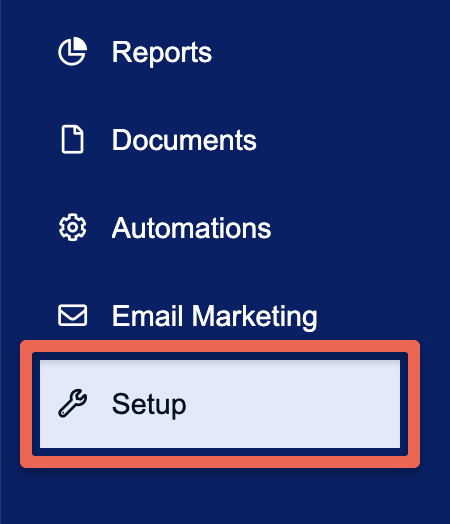Choose the blank page beside Documents

point(72,139)
